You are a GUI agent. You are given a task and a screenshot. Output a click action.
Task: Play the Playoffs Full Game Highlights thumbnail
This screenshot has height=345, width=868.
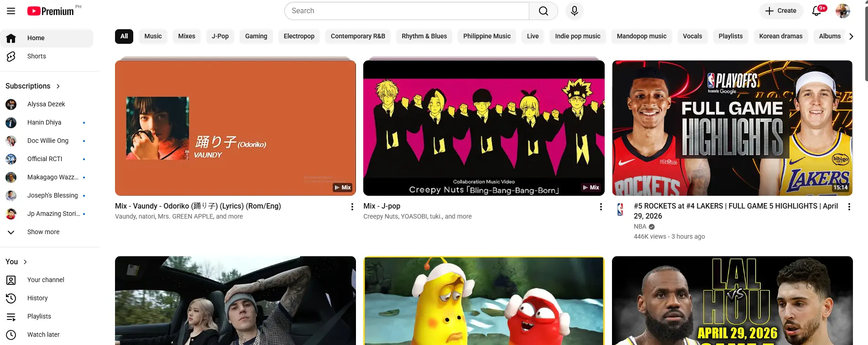coord(732,128)
